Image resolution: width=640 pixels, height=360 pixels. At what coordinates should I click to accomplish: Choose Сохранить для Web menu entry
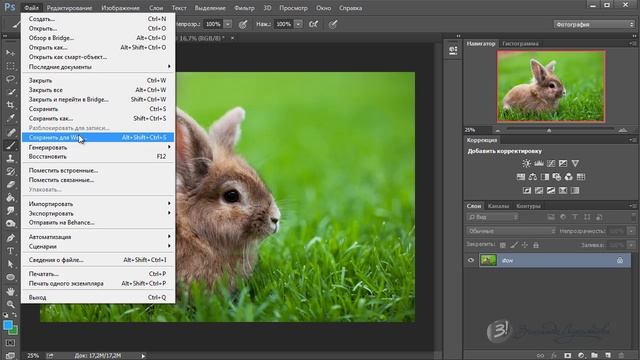pos(98,138)
